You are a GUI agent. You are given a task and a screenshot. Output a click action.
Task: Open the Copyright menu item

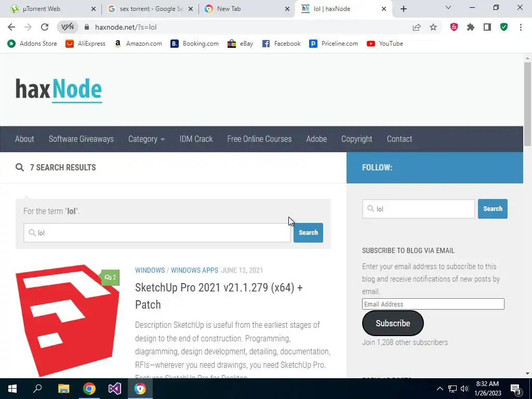tap(356, 139)
